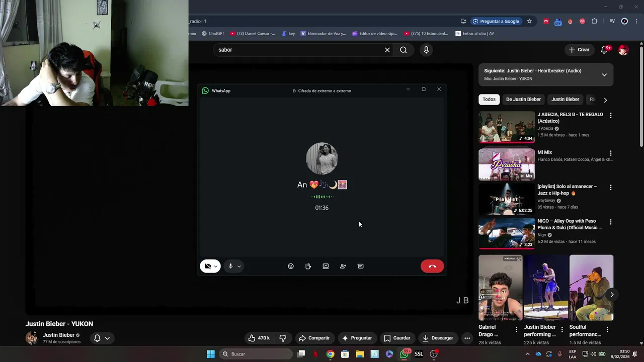
Task: Click 'Preguntar a Google' in the address bar
Action: (496, 21)
